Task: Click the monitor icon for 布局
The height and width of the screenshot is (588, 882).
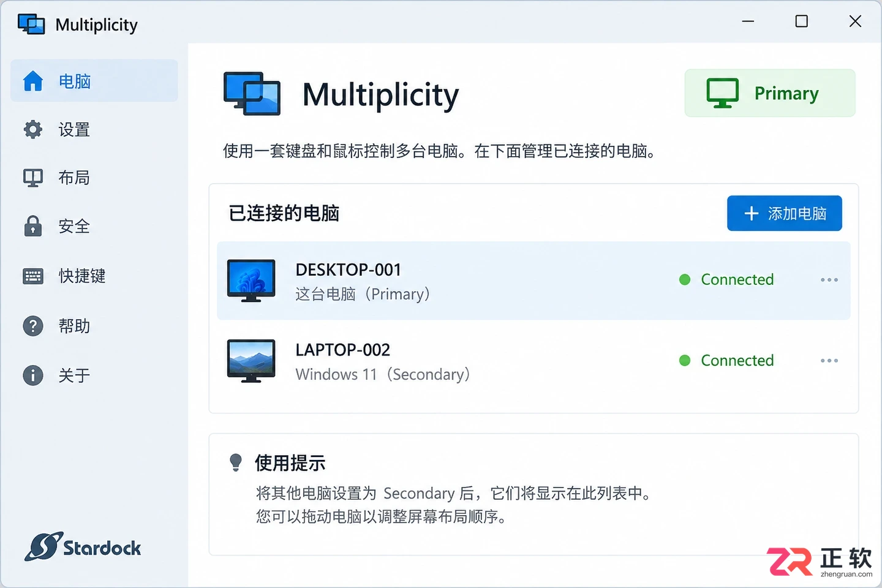Action: pos(33,178)
